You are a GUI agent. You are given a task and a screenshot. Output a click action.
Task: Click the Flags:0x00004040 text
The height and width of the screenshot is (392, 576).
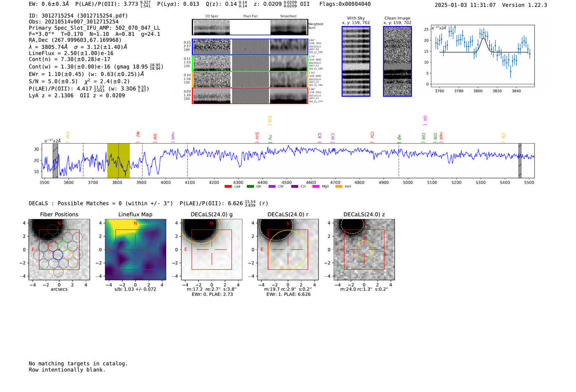(345, 4)
